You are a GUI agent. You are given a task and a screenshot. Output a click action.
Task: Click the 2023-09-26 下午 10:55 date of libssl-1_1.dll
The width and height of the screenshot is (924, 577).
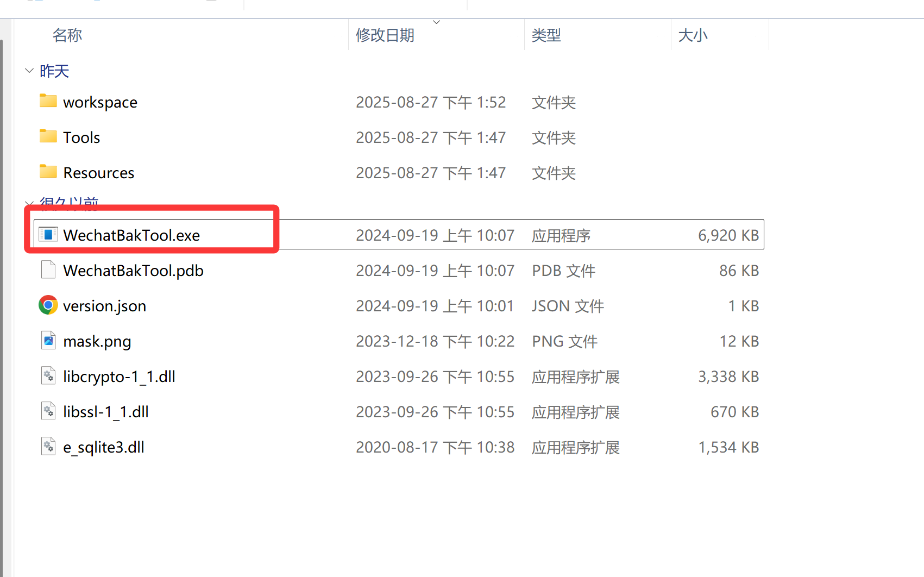pyautogui.click(x=435, y=412)
